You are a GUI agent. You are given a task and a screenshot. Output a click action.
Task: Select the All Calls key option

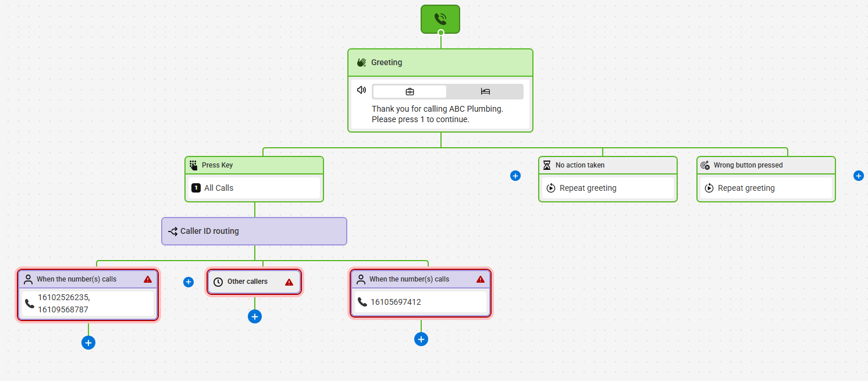click(254, 188)
